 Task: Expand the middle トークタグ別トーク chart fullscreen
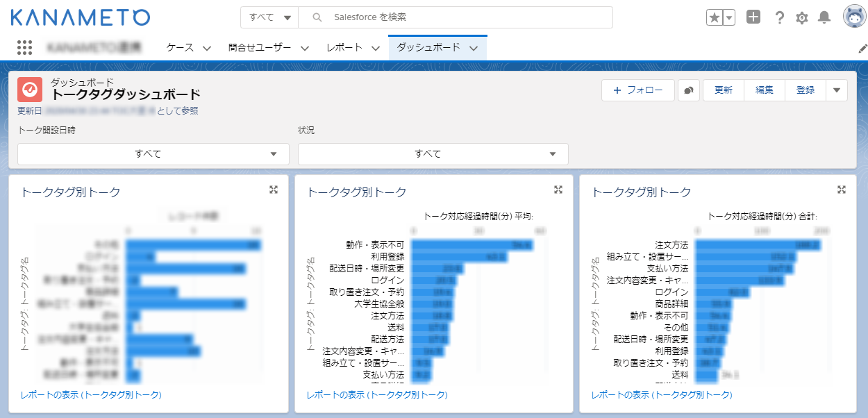tap(558, 188)
